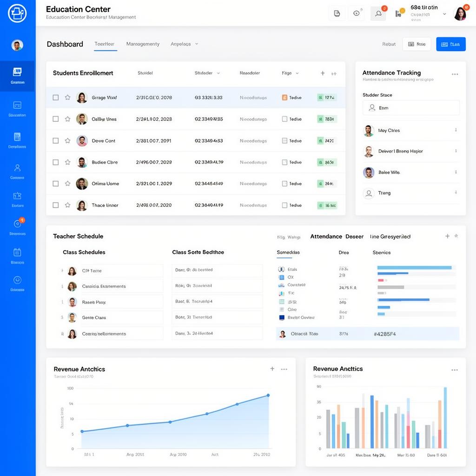
Task: Tick the checkbox for Thace Enber
Action: coord(56,205)
